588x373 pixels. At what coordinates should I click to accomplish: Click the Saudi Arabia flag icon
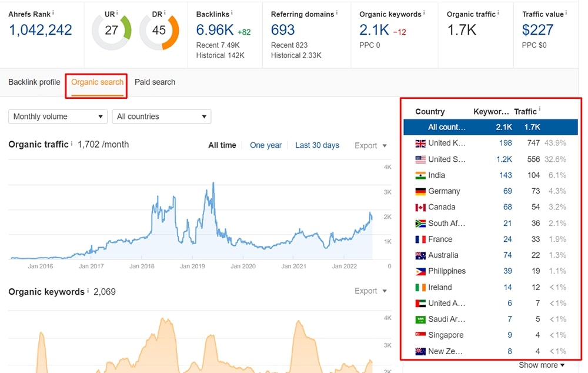pyautogui.click(x=420, y=319)
